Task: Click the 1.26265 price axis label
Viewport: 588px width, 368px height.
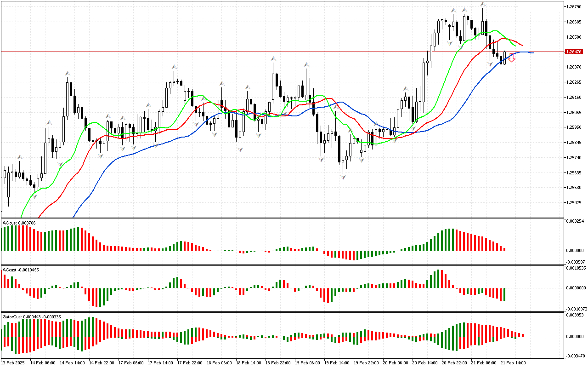Action: (574, 82)
